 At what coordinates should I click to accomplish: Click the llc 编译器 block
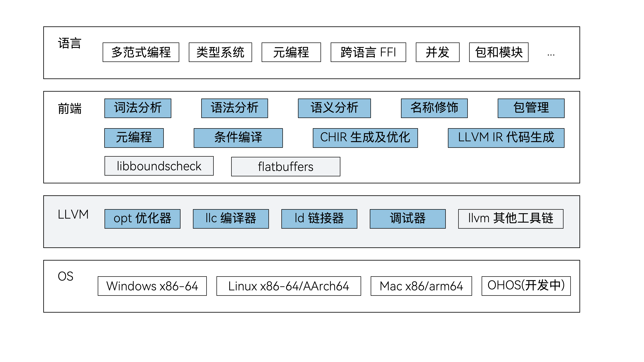click(x=231, y=219)
